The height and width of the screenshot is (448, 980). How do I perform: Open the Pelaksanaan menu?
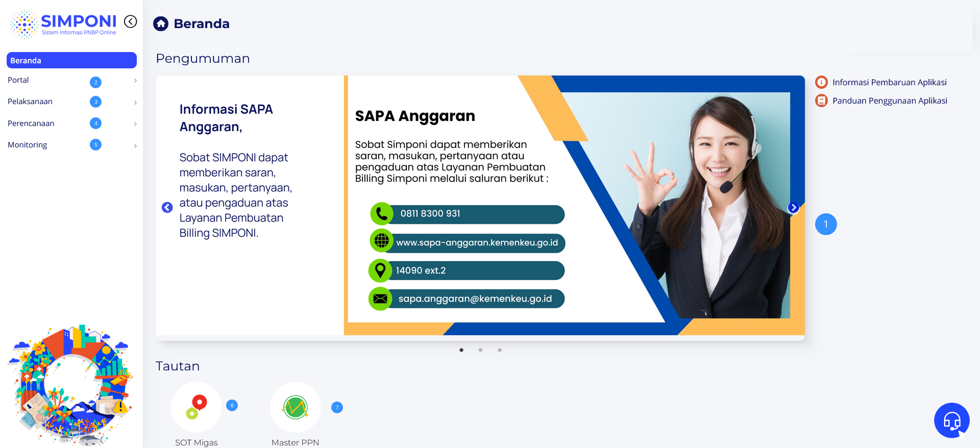30,102
